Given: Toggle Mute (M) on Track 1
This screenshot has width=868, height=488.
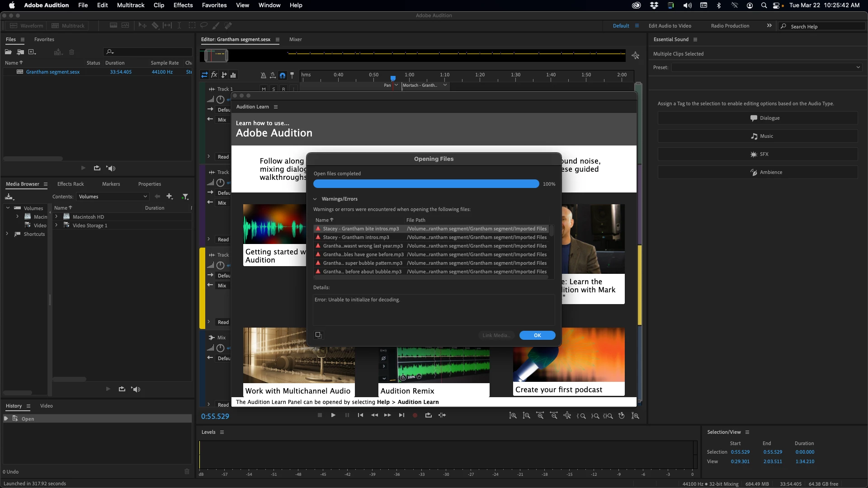Looking at the screenshot, I should point(264,89).
